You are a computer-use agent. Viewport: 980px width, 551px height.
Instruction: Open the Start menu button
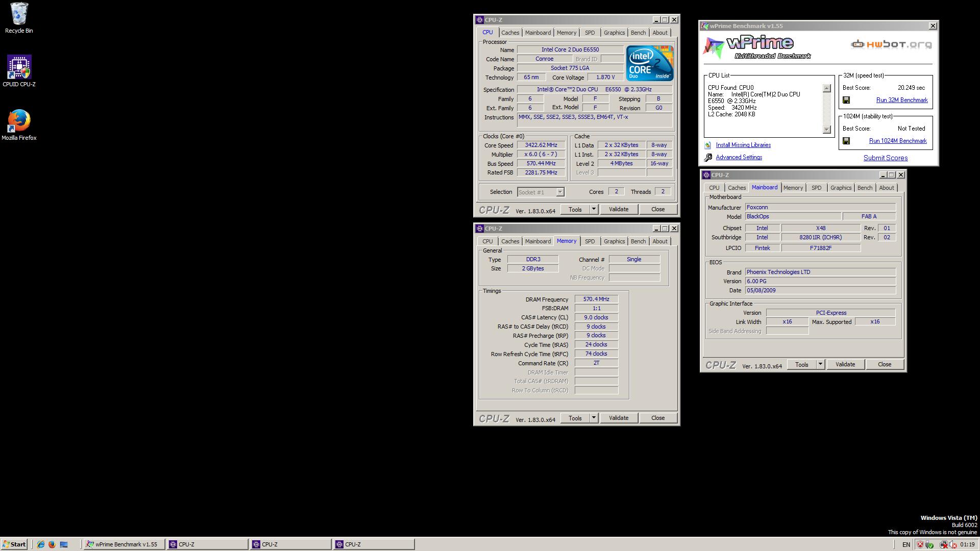click(x=14, y=544)
